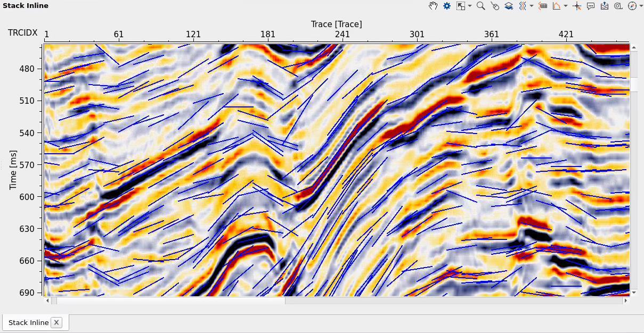
Task: Click the export image icon
Action: tap(605, 6)
